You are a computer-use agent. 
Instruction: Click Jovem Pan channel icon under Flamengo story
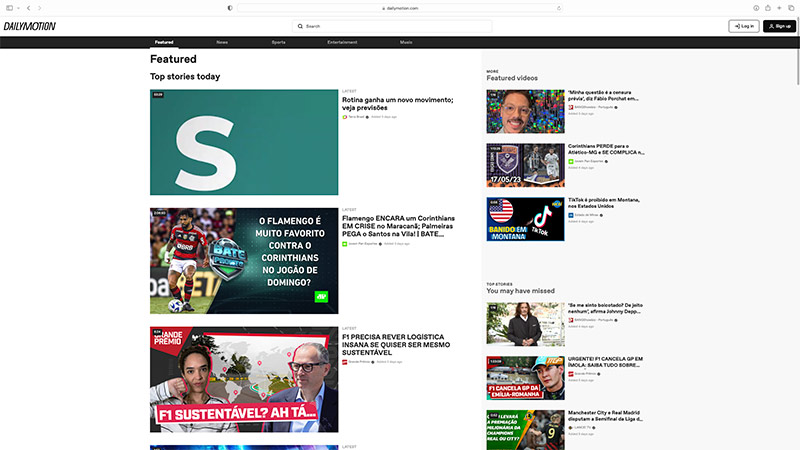click(344, 244)
